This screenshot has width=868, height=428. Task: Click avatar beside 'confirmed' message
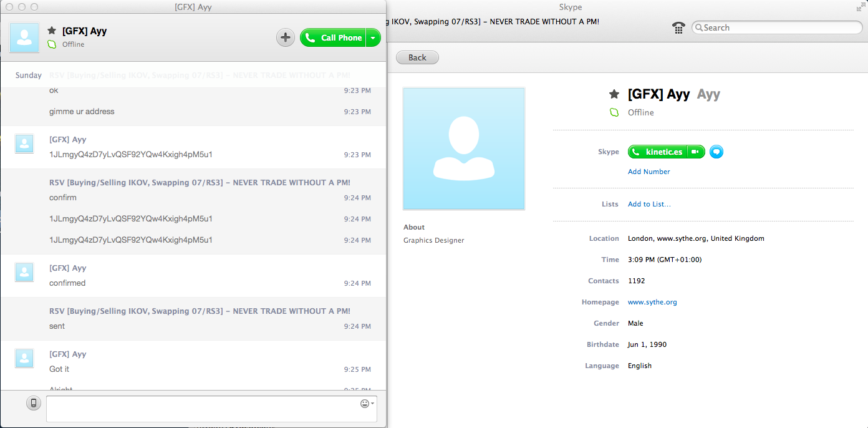pyautogui.click(x=24, y=272)
